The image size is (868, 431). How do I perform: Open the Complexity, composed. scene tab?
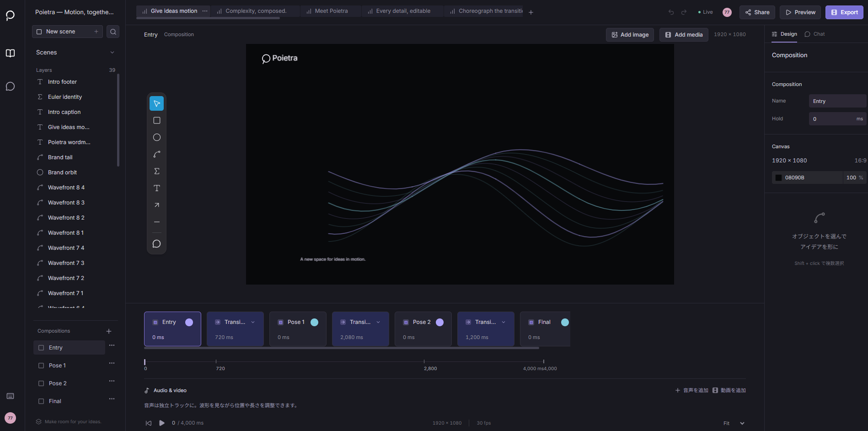coord(256,11)
